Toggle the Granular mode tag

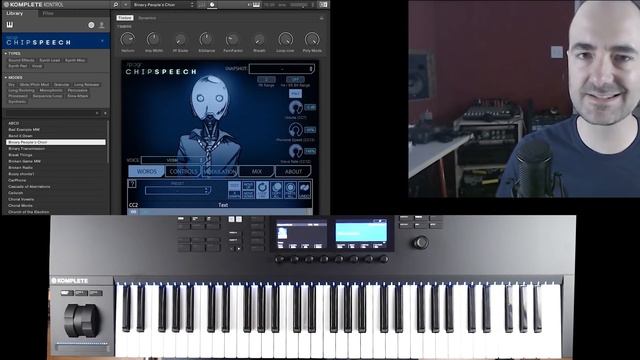(x=62, y=84)
